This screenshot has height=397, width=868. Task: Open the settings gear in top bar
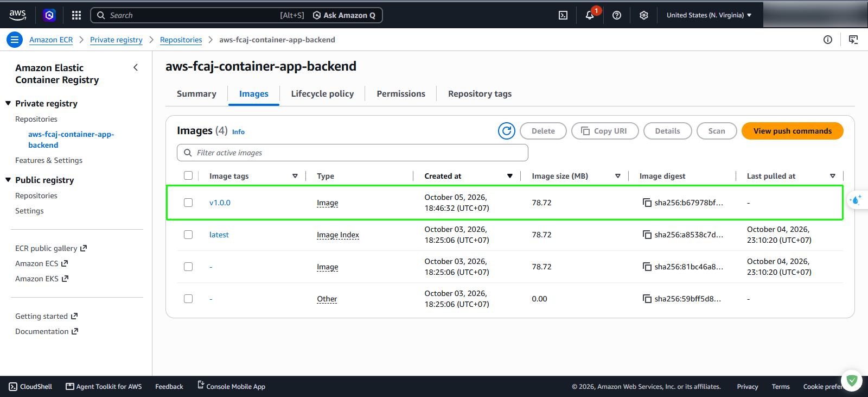click(644, 15)
